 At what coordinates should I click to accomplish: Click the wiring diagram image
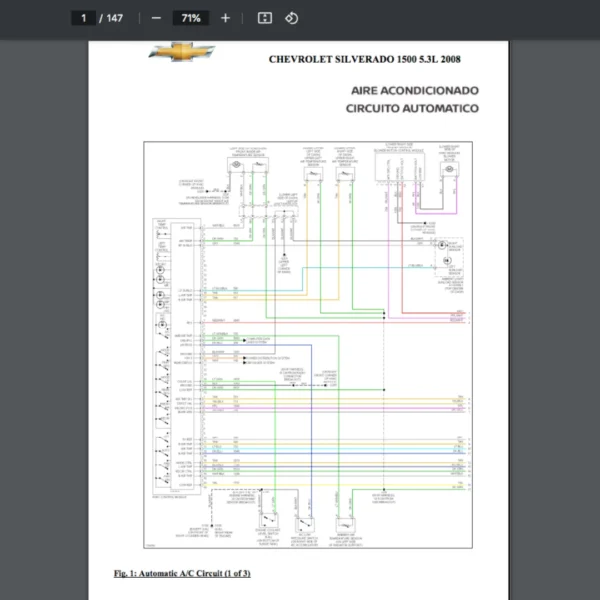pos(308,345)
